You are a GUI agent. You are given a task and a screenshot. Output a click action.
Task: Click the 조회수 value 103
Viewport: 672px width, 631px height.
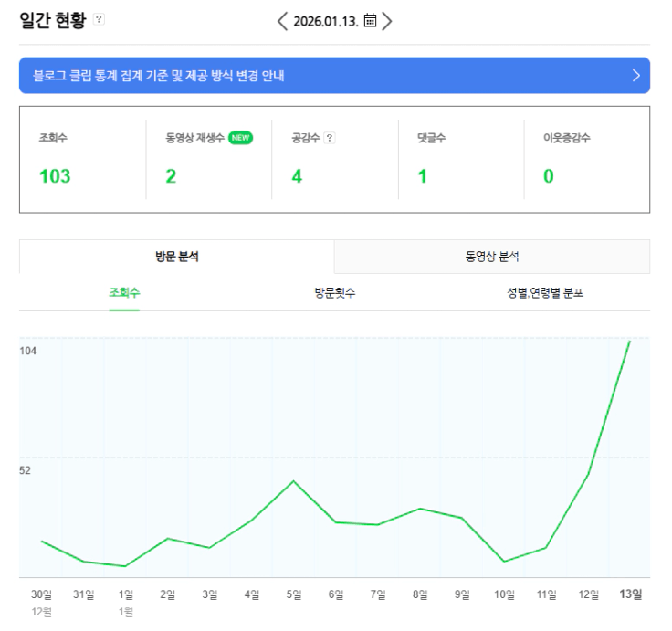[x=55, y=176]
